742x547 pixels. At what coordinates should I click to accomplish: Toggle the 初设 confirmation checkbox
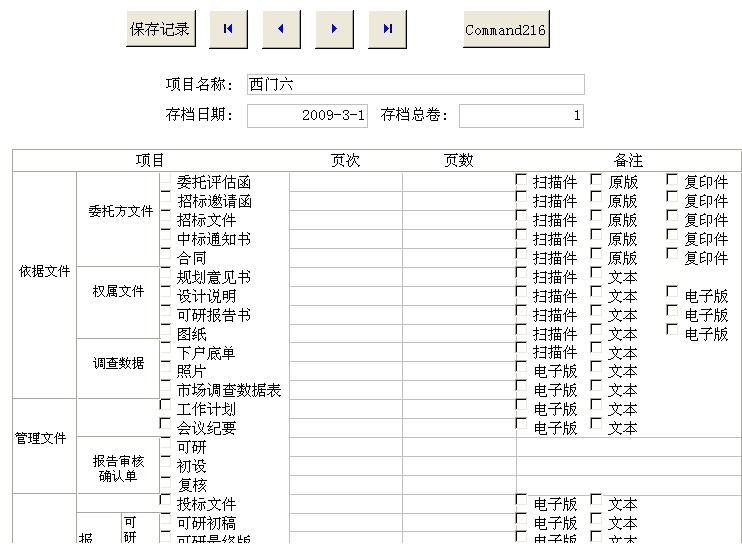(165, 461)
